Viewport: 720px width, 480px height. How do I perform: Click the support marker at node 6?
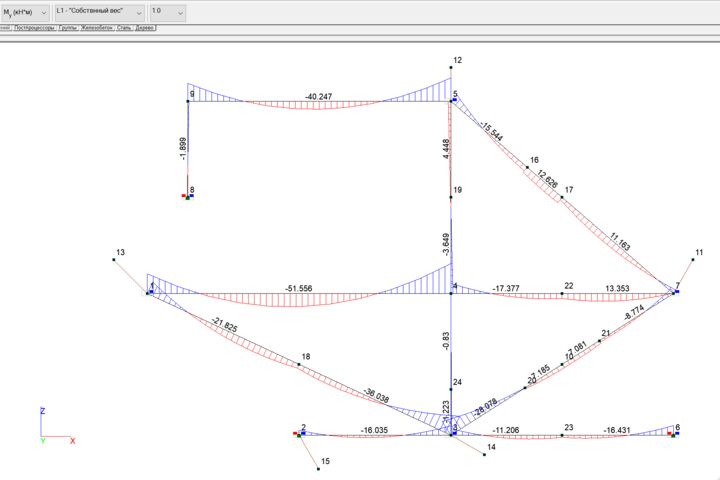point(673,434)
